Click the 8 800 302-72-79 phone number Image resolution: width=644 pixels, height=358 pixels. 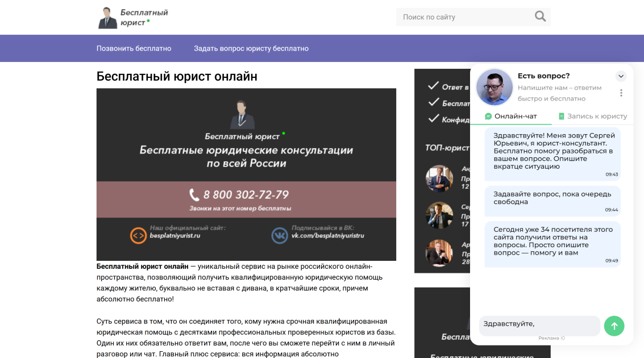pos(246,194)
